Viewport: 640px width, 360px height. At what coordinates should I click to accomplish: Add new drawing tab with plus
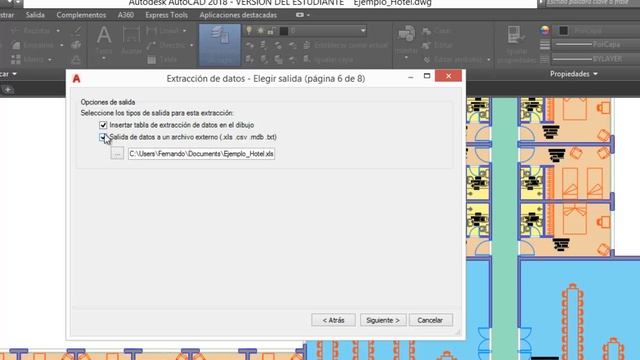[x=7, y=89]
